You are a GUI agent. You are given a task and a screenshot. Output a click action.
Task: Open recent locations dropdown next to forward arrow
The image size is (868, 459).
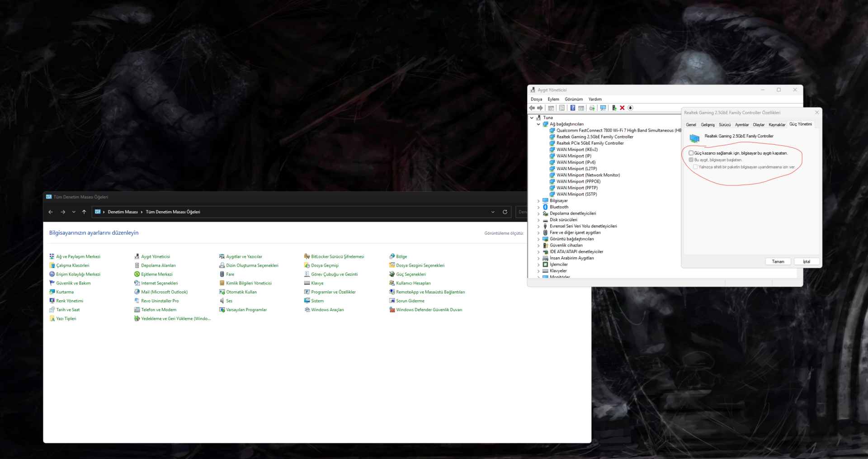[74, 212]
